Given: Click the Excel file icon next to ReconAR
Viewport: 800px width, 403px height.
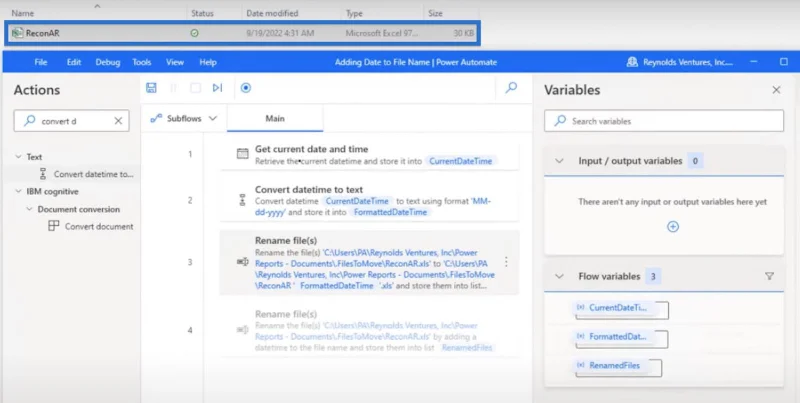Looking at the screenshot, I should 17,33.
